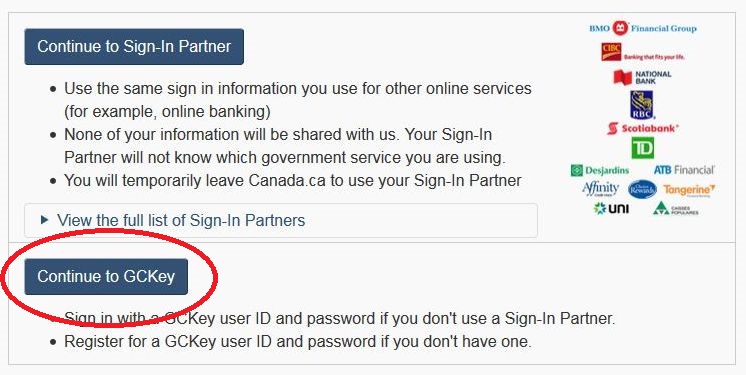Click the Continue to GCKey button
Image resolution: width=746 pixels, height=375 pixels.
(106, 276)
